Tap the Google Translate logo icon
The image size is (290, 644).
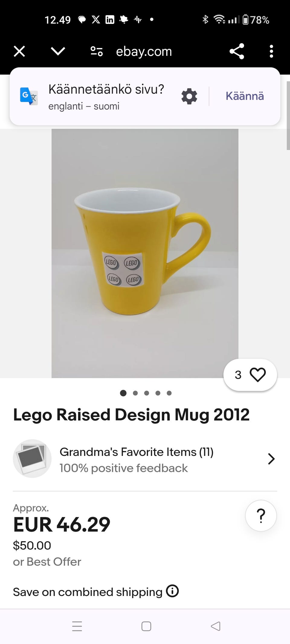29,96
